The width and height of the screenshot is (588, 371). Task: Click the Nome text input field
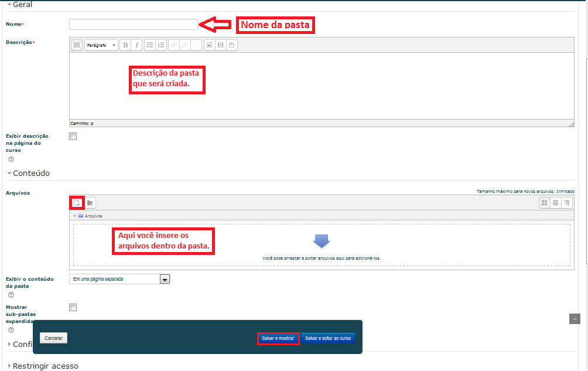[x=134, y=25]
